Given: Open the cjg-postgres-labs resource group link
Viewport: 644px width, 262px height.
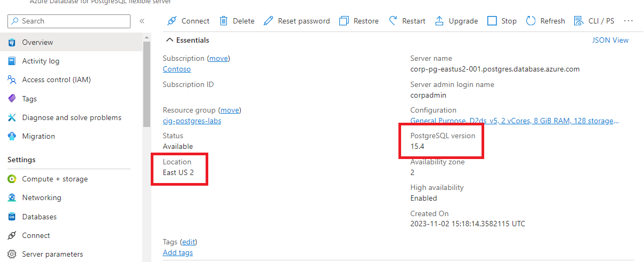Looking at the screenshot, I should [192, 121].
